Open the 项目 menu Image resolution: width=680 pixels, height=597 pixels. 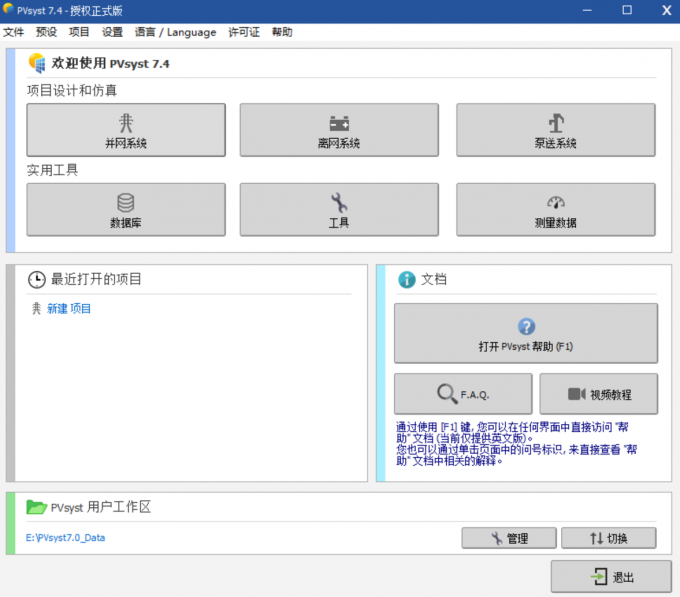pos(79,32)
